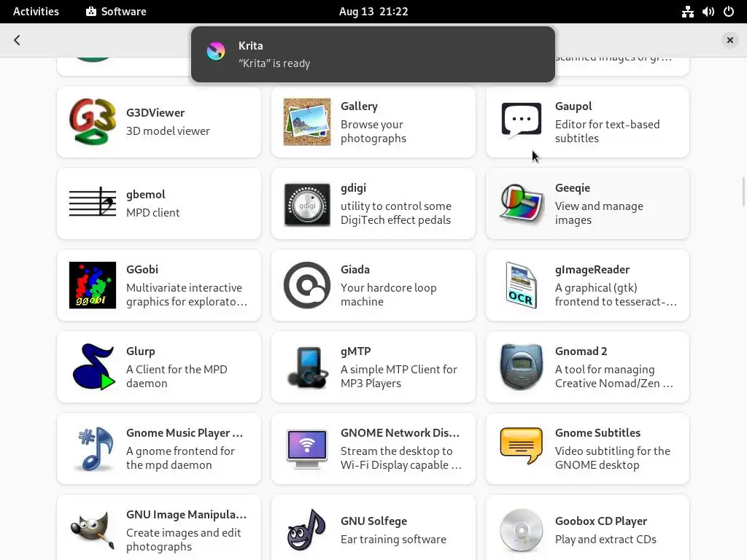This screenshot has height=560, width=747.
Task: Open the volume icon in top bar
Action: [708, 12]
